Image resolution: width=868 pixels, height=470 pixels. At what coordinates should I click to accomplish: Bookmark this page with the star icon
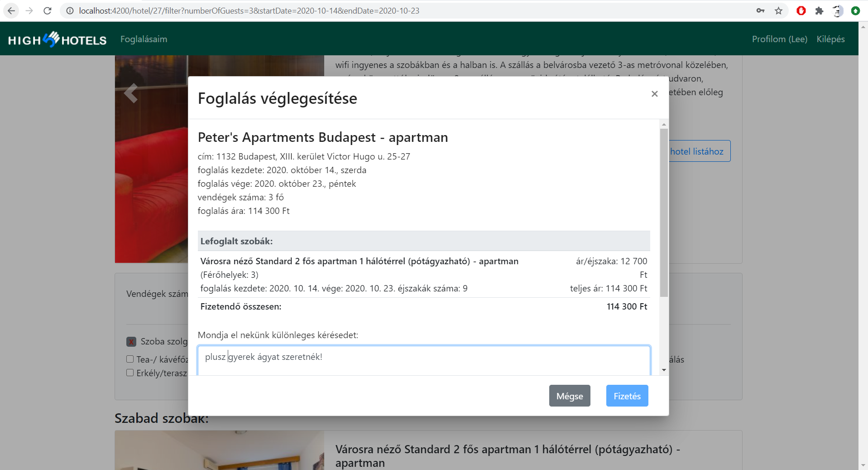click(778, 10)
